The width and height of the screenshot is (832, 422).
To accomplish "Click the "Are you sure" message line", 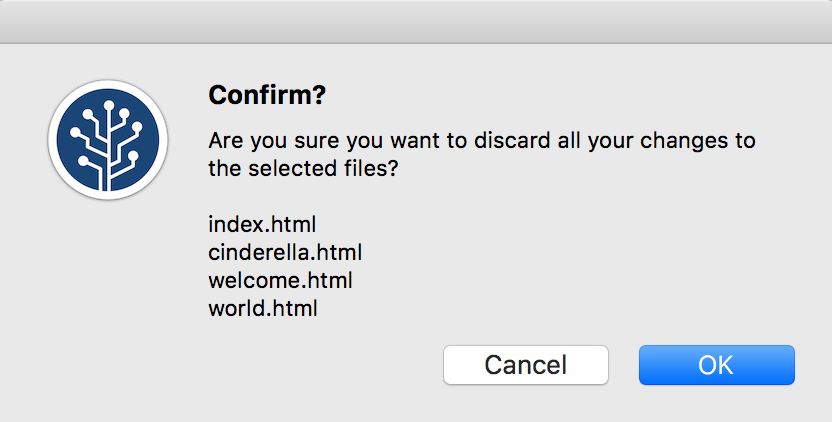I will (481, 140).
